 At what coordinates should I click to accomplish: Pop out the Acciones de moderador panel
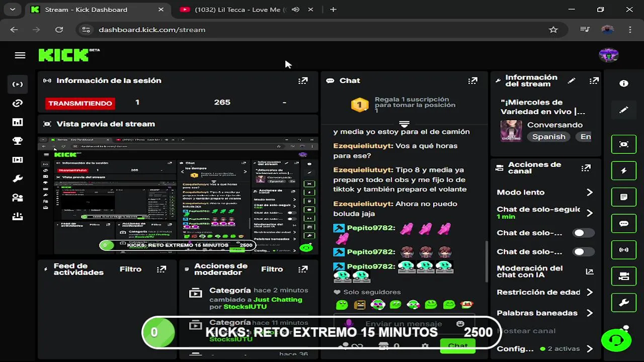pyautogui.click(x=303, y=269)
